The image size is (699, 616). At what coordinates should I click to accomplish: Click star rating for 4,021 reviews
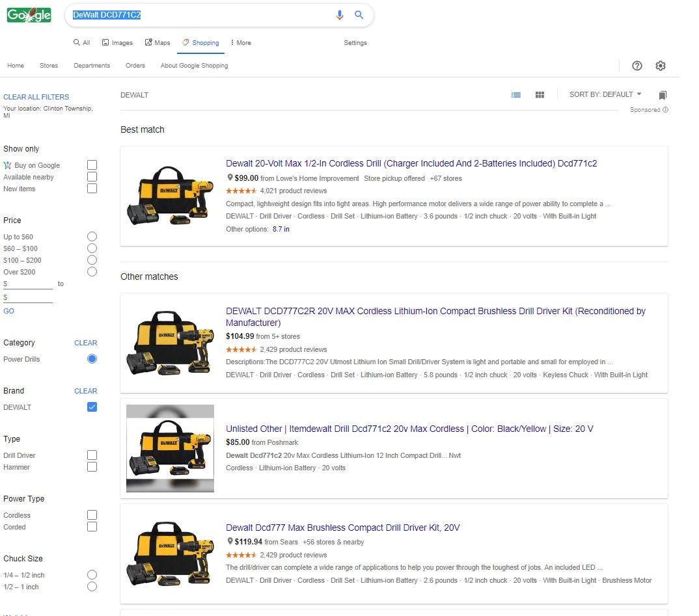pos(241,191)
